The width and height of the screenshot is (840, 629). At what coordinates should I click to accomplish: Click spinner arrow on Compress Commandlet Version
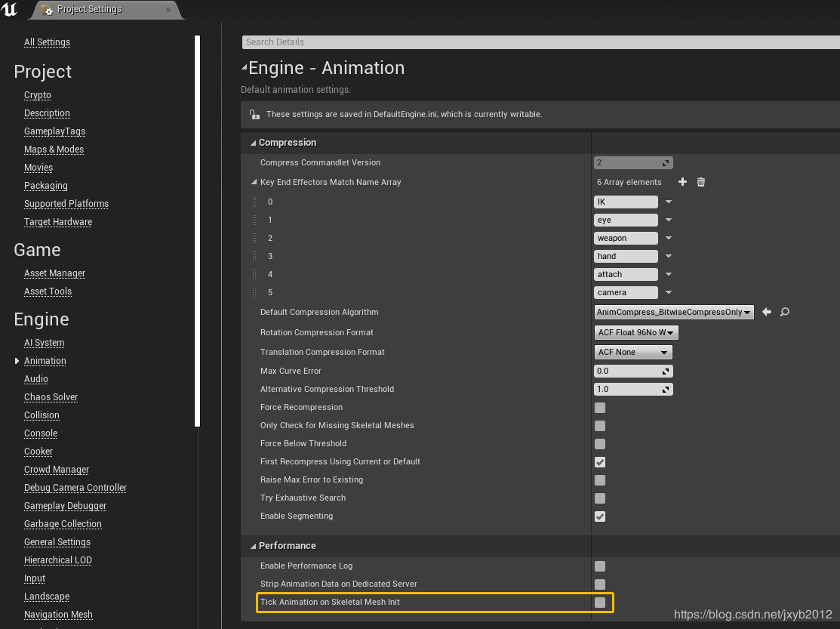(666, 163)
